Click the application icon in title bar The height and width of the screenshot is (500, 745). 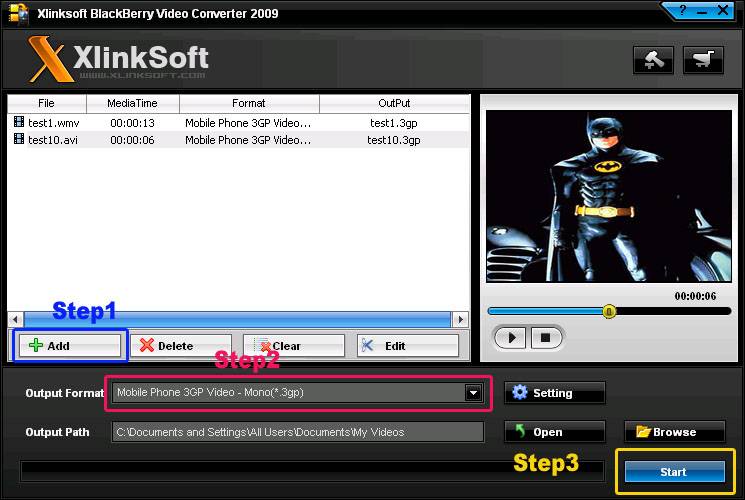coord(18,13)
